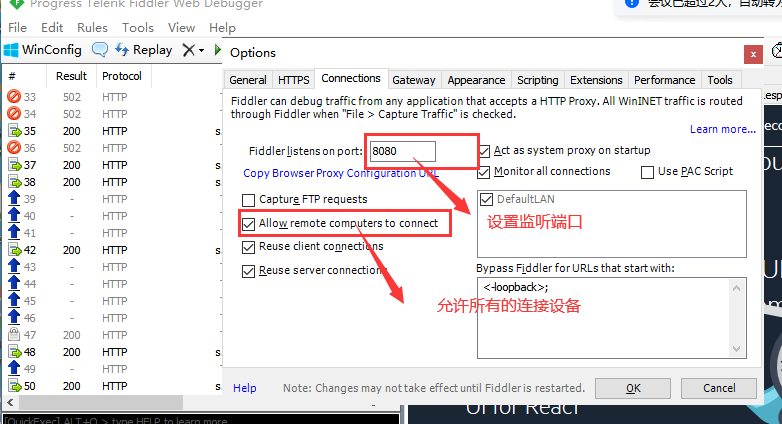782x424 pixels.
Task: Click the Help link in Options
Action: [x=244, y=388]
